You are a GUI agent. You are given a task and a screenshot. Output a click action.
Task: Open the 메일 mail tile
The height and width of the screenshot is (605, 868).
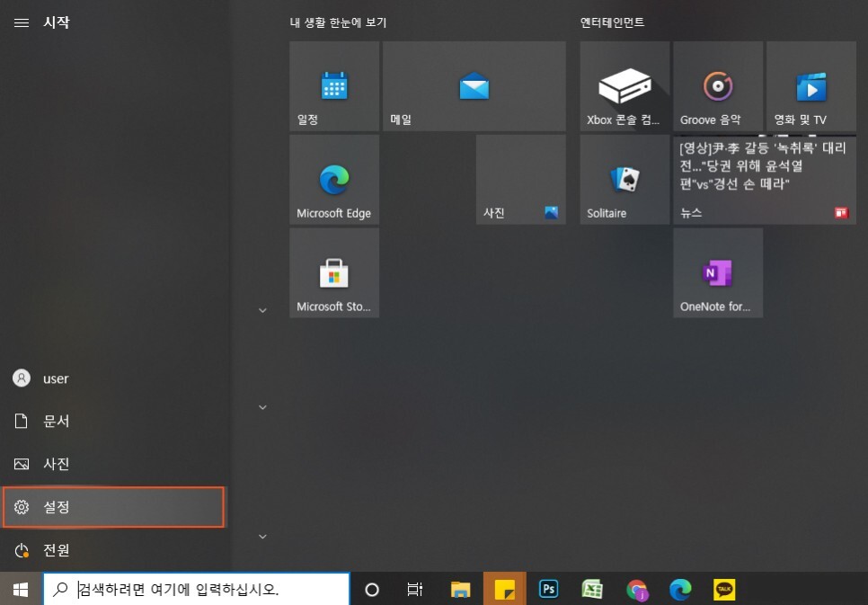tap(474, 86)
